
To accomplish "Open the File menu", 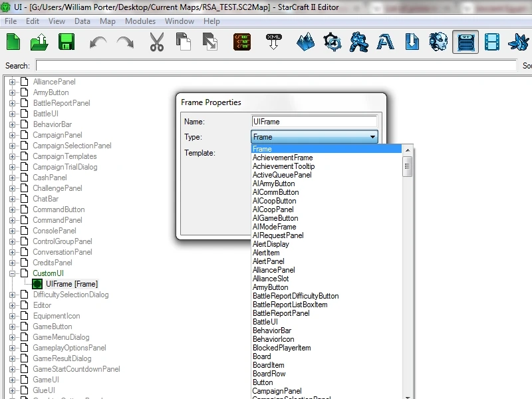I will 11,21.
